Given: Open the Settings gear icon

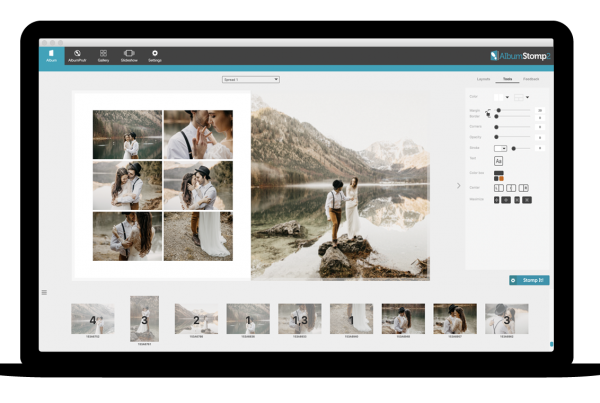Looking at the screenshot, I should point(155,54).
